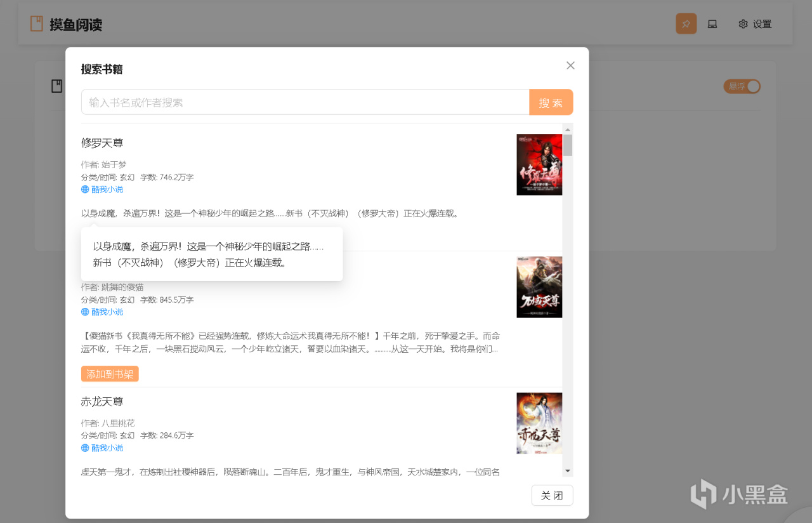Click the 【傻猫新书 description paragraph
This screenshot has height=523, width=812.
(x=291, y=342)
